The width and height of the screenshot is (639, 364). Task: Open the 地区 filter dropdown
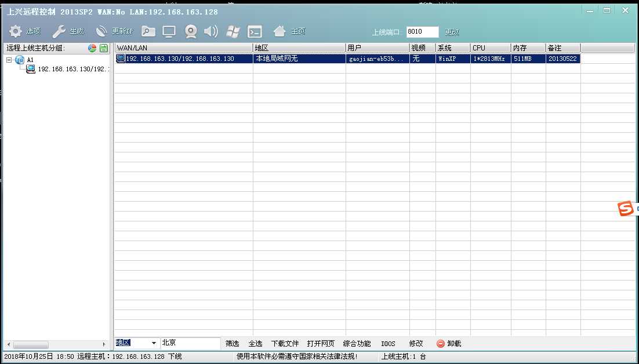click(154, 343)
